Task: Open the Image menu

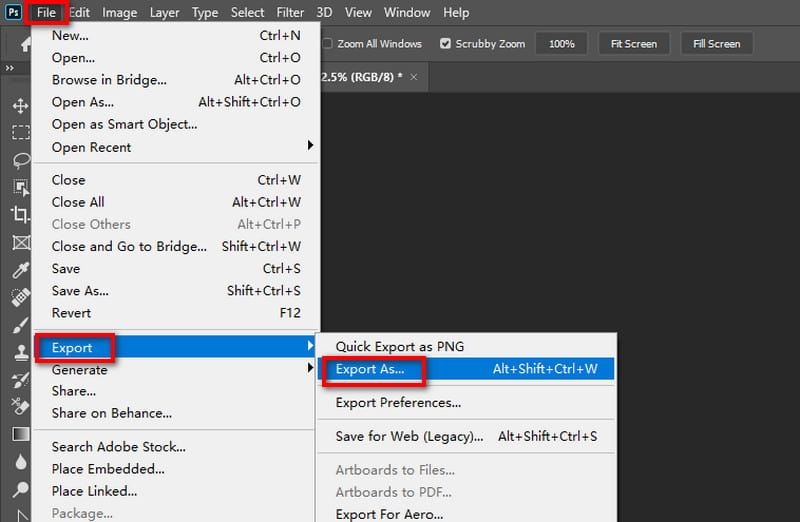Action: point(119,12)
